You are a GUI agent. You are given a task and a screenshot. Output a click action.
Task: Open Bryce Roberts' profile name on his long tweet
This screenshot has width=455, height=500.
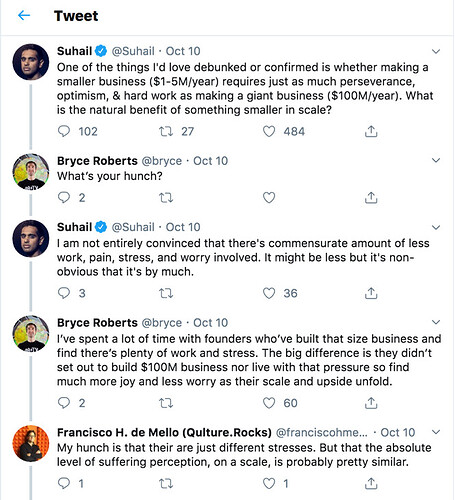[97, 323]
